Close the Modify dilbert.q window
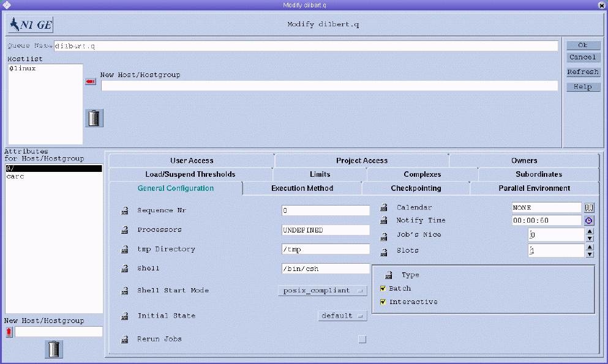This screenshot has width=608, height=364. pos(601,5)
